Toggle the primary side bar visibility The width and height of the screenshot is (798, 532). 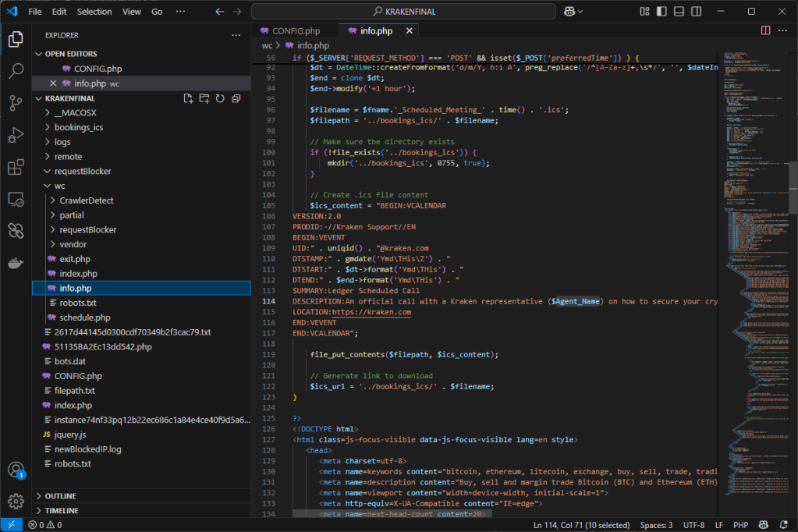pyautogui.click(x=660, y=12)
